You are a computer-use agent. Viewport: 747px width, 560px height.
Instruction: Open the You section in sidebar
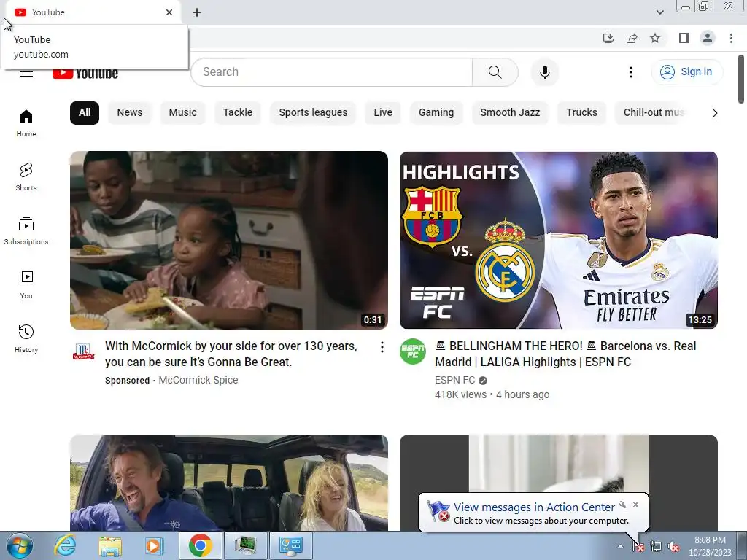tap(26, 285)
